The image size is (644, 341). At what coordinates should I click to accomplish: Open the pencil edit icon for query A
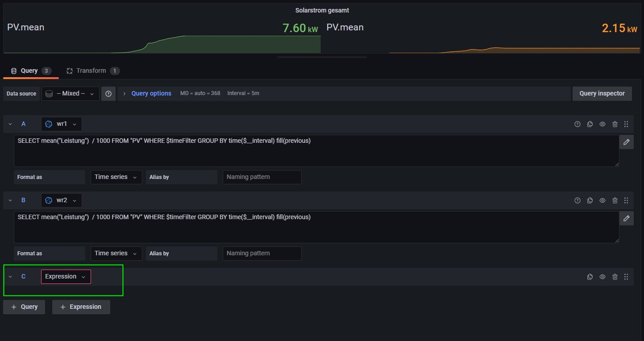tap(626, 142)
